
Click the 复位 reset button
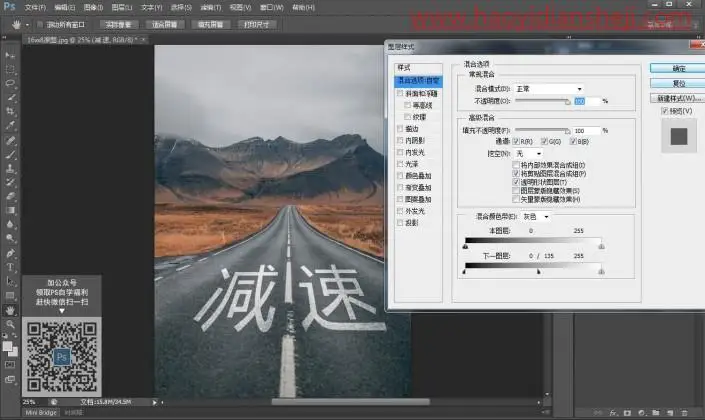click(678, 83)
